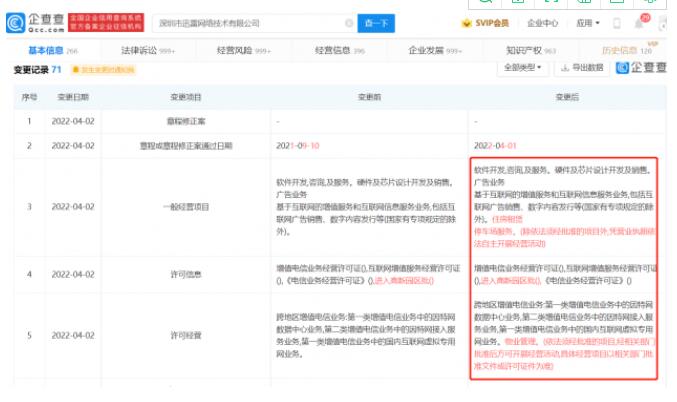This screenshot has height=402, width=677.
Task: Click the 序号 column header
Action: [29, 97]
